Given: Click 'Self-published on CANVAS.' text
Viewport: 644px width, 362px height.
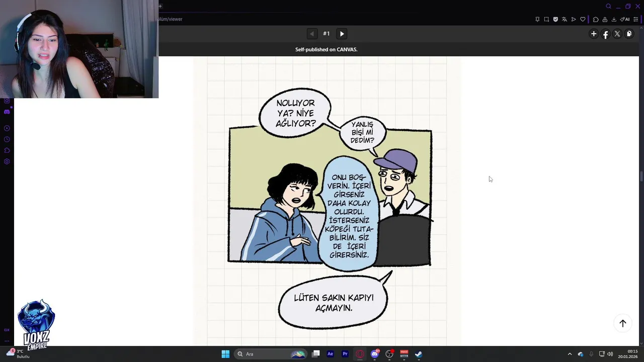Looking at the screenshot, I should tap(326, 49).
